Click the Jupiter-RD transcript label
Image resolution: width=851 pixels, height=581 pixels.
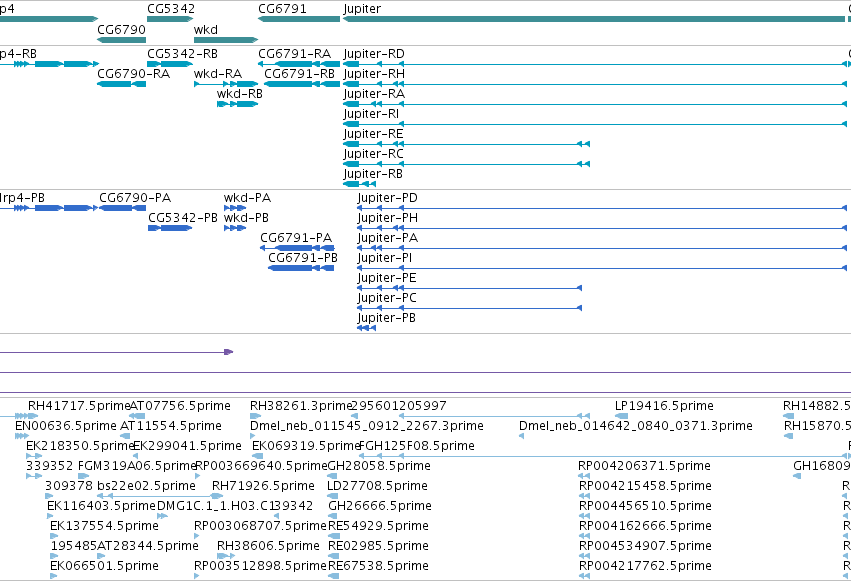click(374, 54)
